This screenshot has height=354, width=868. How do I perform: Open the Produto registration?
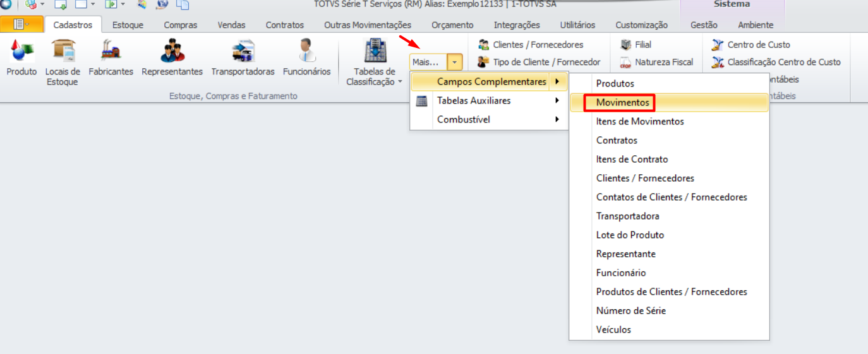21,58
